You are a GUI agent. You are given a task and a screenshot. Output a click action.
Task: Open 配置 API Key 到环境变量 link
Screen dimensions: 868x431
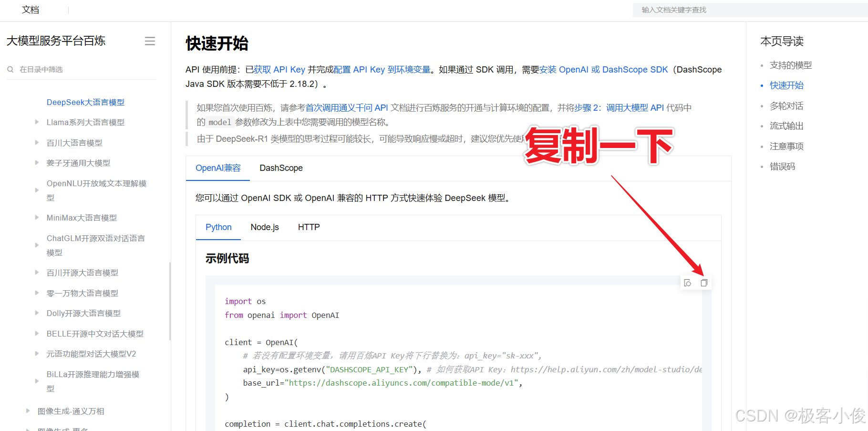[x=382, y=70]
